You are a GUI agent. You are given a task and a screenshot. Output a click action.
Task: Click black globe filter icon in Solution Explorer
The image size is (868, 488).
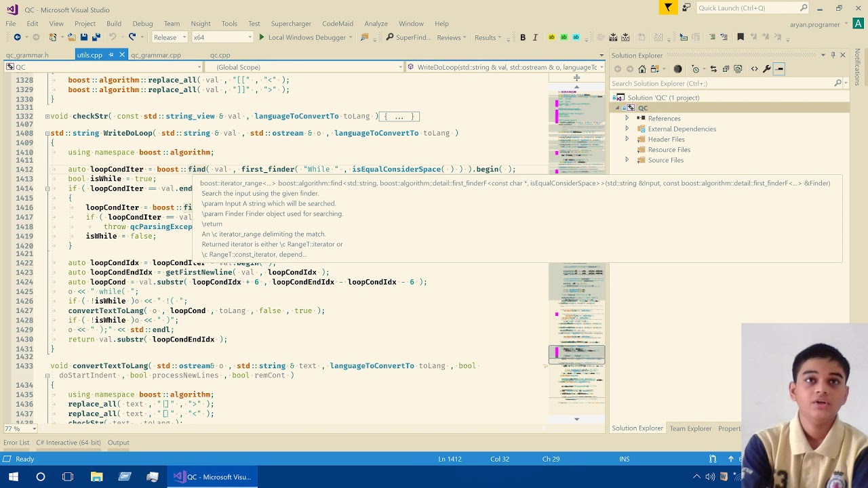click(x=677, y=68)
